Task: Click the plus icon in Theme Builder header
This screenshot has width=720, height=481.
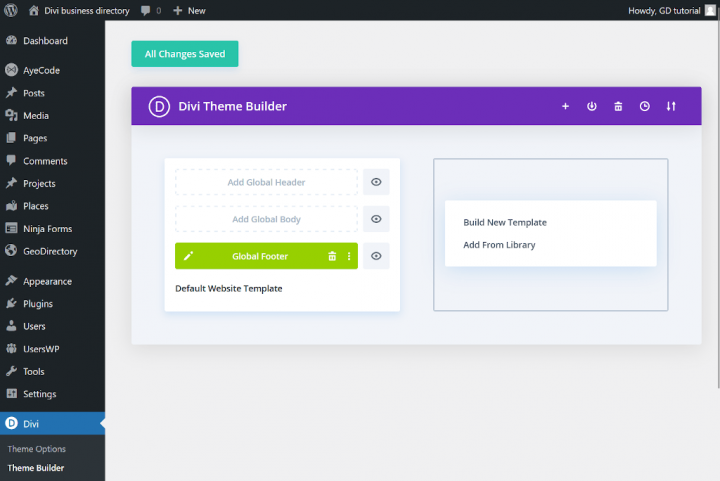Action: tap(565, 106)
